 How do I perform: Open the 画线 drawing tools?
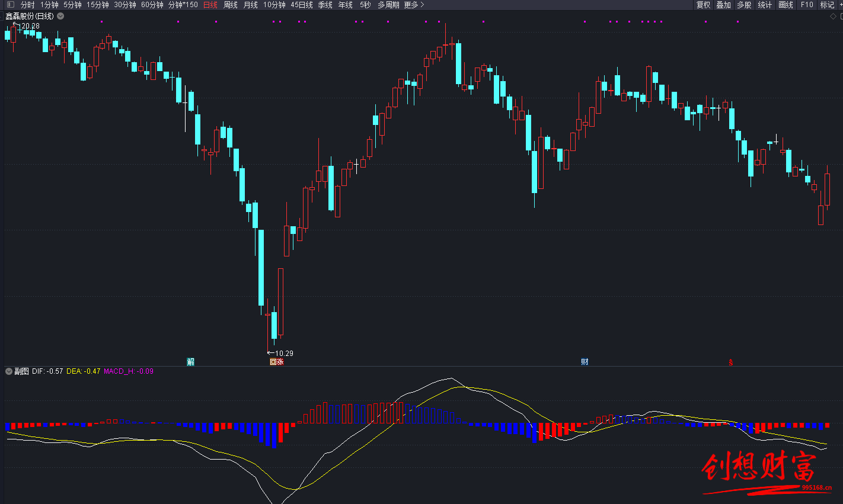point(786,5)
